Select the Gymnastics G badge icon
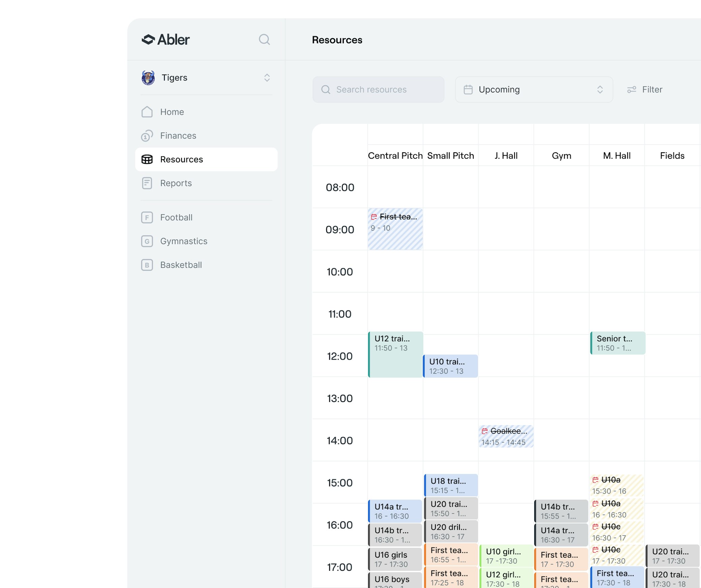The width and height of the screenshot is (701, 588). 147,241
